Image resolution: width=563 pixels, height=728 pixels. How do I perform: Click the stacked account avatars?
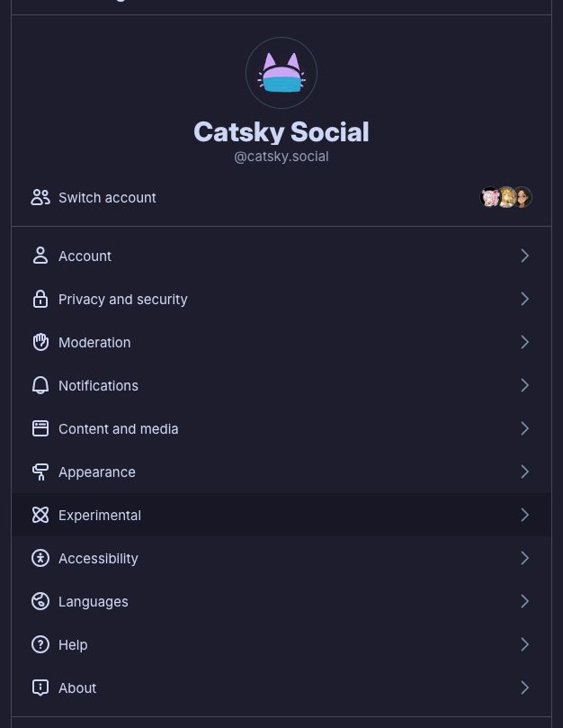tap(505, 197)
